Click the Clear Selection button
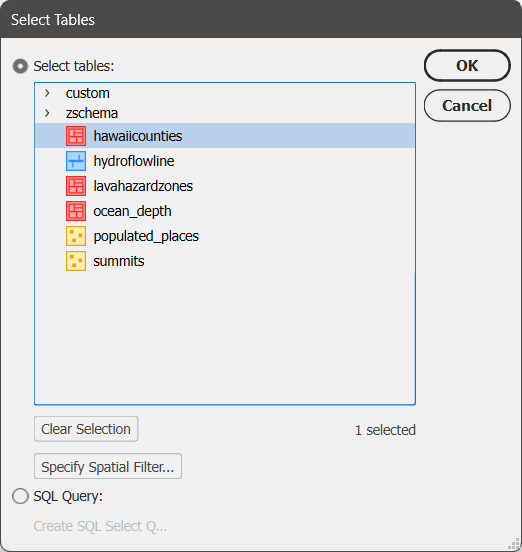The width and height of the screenshot is (522, 552). point(86,429)
